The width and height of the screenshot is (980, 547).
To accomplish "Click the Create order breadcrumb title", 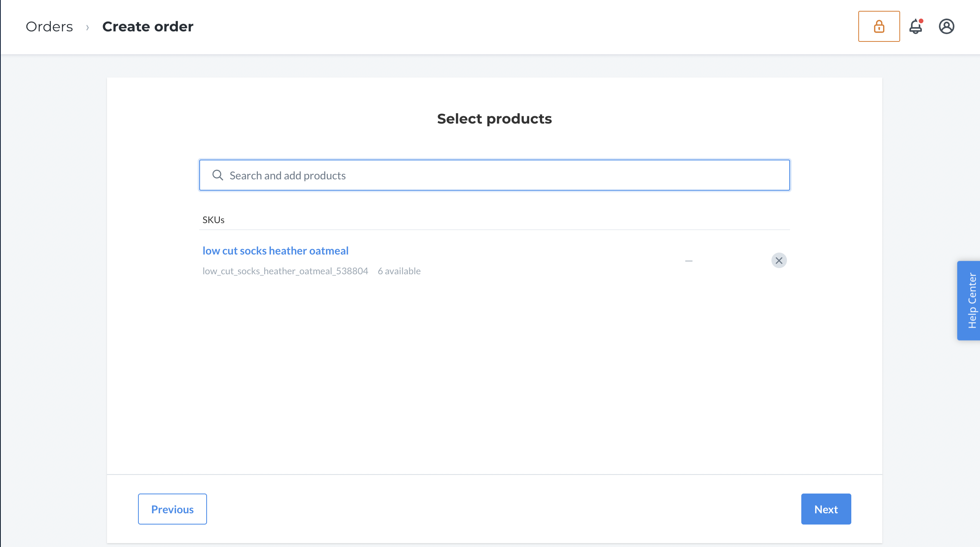I will [x=148, y=27].
